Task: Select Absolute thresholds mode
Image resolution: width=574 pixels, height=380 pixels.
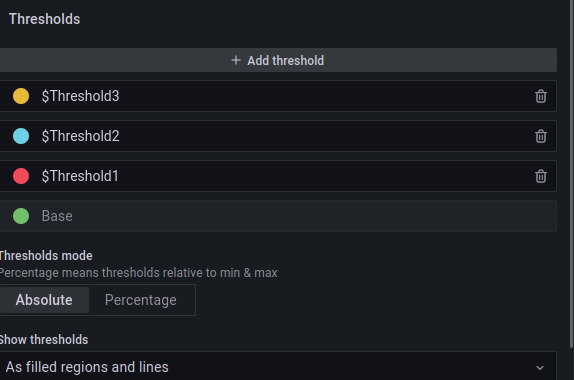Action: pos(44,300)
